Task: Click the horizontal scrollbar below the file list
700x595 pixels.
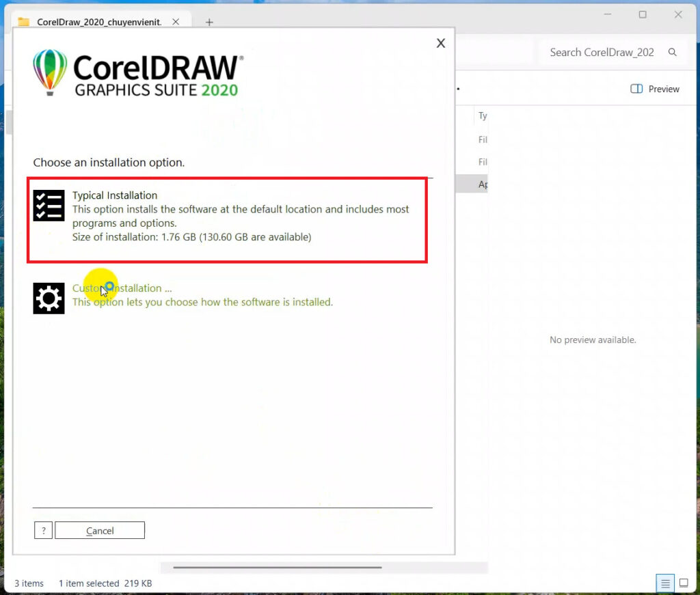Action: click(x=277, y=567)
